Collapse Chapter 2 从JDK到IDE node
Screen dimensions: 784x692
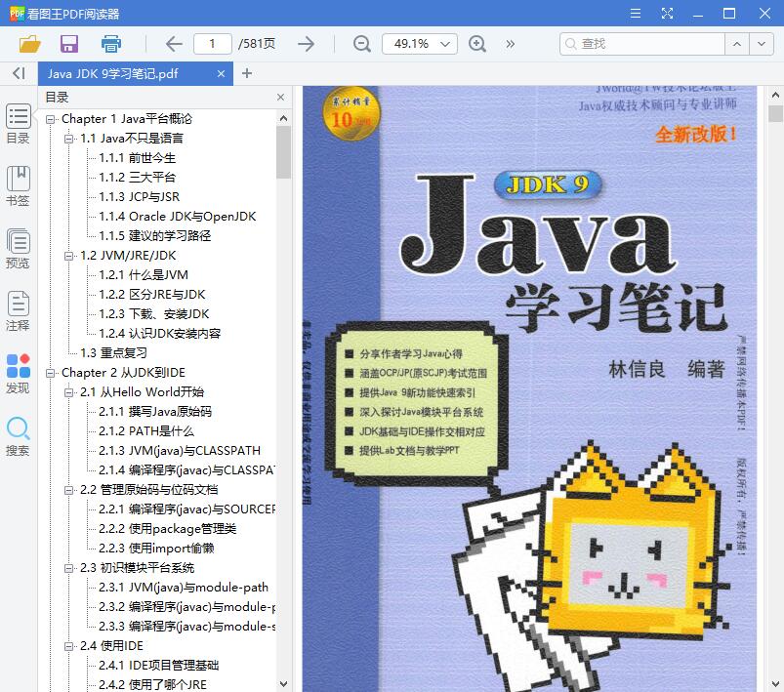pyautogui.click(x=50, y=373)
